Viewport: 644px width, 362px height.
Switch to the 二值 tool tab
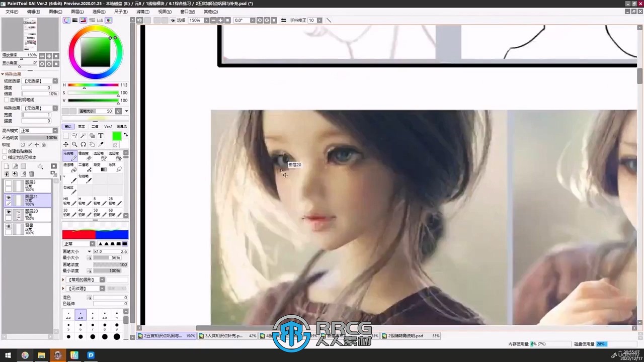point(95,127)
